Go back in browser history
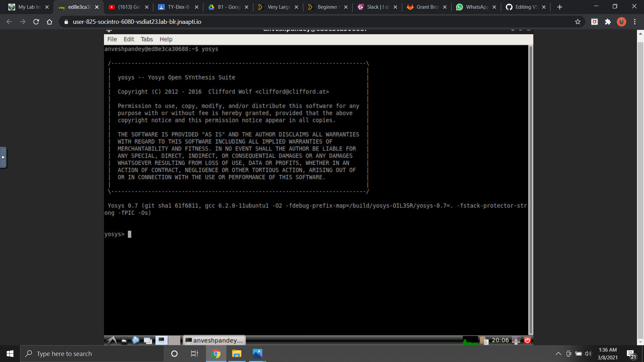The width and height of the screenshot is (644, 362). 9,22
